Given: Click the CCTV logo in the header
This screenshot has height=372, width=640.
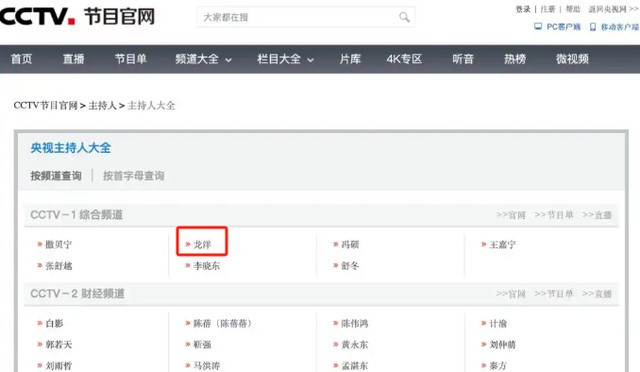Looking at the screenshot, I should point(38,16).
